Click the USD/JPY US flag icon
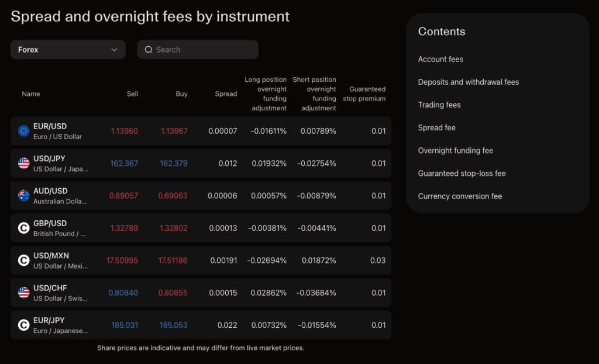The height and width of the screenshot is (364, 599). tap(23, 164)
